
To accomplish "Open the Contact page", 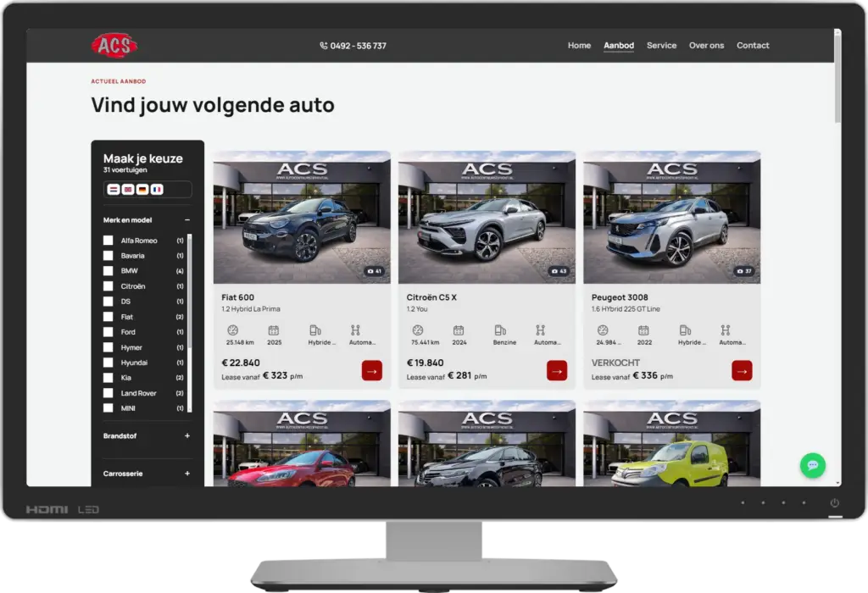I will click(753, 46).
